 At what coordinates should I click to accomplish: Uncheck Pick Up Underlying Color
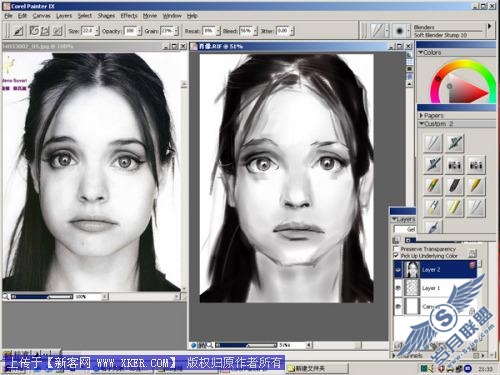[396, 256]
